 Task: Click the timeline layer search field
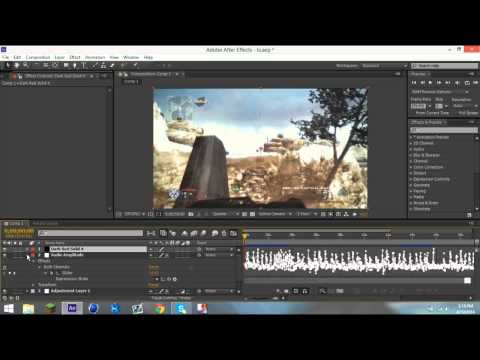pos(91,233)
